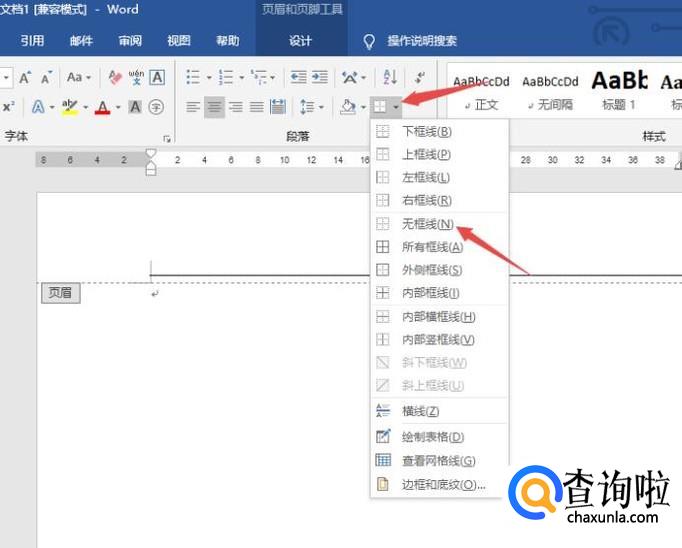
Task: Toggle show/hide paragraph marks
Action: [x=420, y=77]
